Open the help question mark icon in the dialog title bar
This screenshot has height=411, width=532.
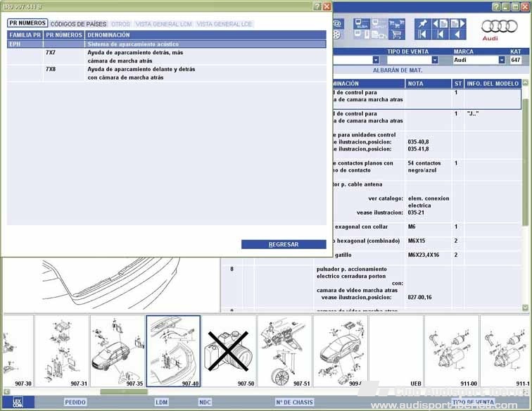point(317,6)
